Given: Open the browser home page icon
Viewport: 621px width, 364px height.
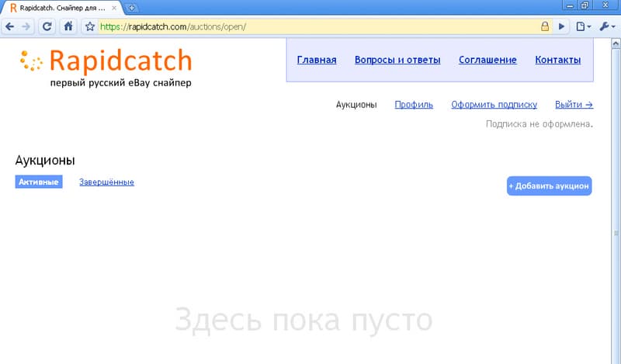Looking at the screenshot, I should [68, 26].
